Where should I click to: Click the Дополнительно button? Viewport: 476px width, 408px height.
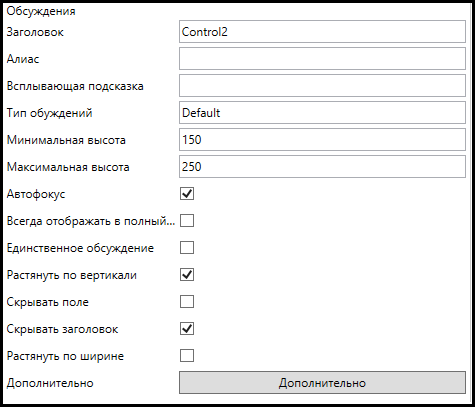pos(322,383)
